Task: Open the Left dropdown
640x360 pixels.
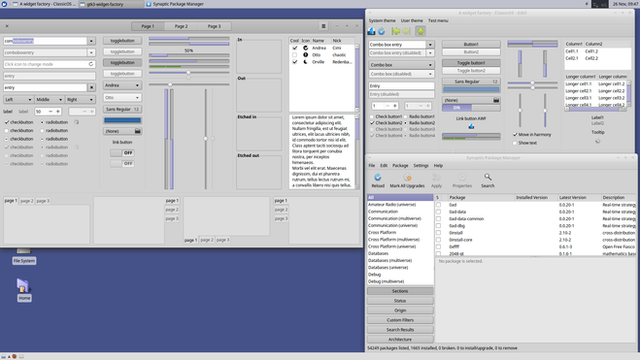Action: tap(18, 99)
